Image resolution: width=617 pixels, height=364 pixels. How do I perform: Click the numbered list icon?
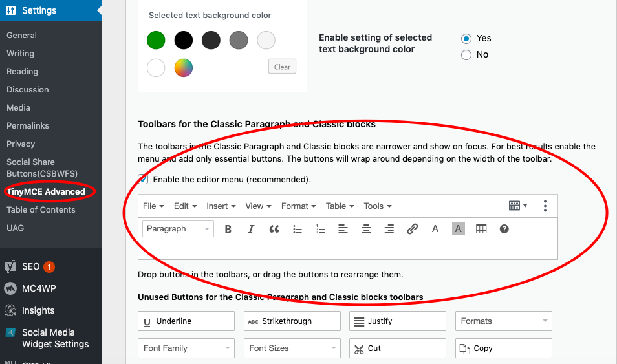click(320, 229)
